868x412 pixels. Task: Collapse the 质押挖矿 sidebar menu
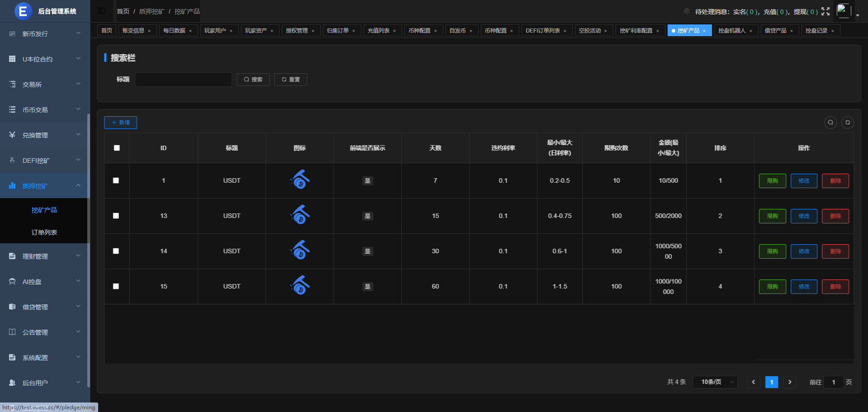(x=44, y=186)
